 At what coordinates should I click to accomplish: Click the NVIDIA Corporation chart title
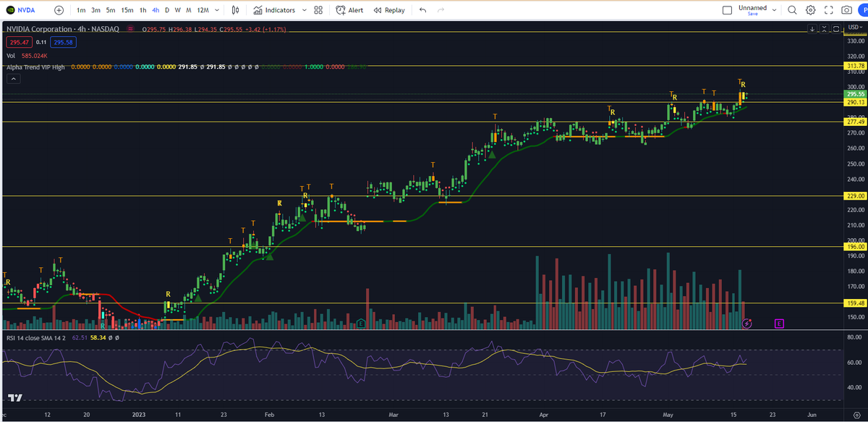coord(61,29)
